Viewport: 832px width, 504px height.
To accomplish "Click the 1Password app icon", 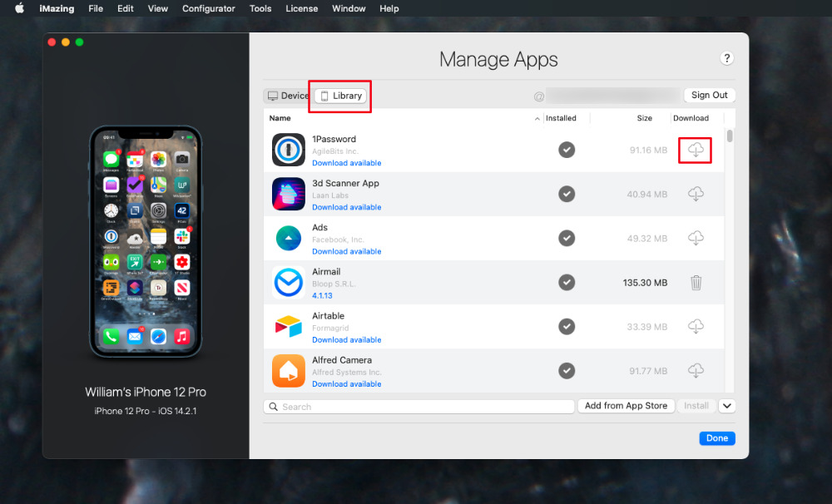I will pyautogui.click(x=289, y=150).
